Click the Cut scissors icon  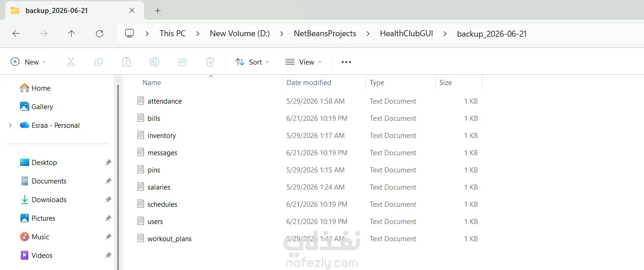click(71, 62)
